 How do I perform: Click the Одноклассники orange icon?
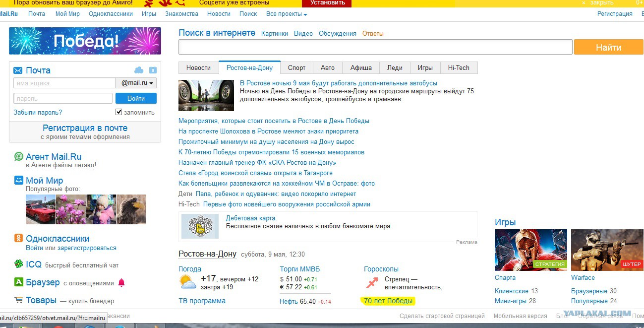(18, 238)
